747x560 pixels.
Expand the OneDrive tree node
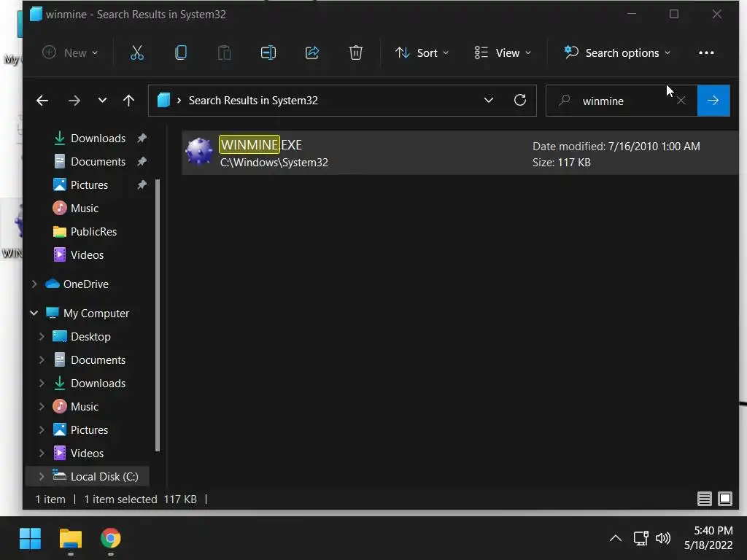pos(34,284)
